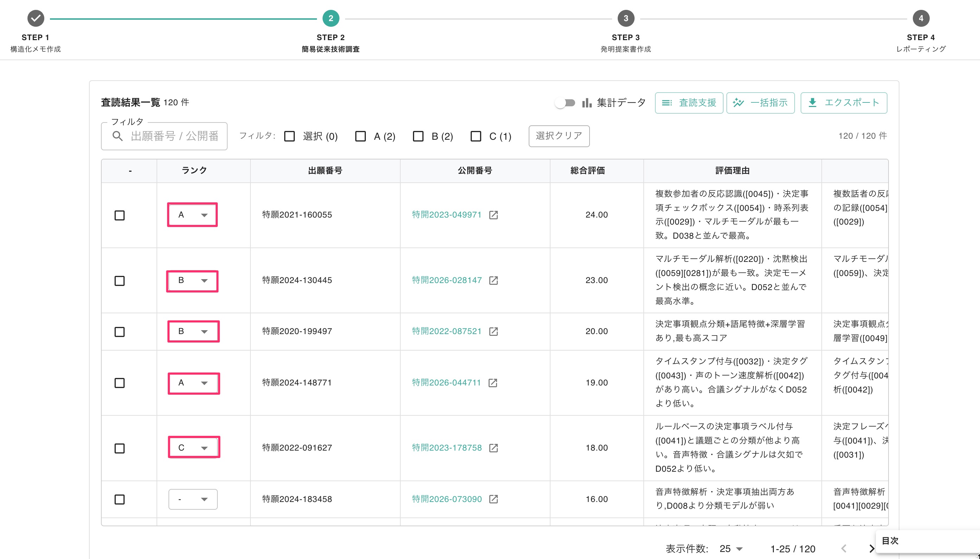This screenshot has width=980, height=559.
Task: Open the 表示件数 25 page size dropdown
Action: click(x=731, y=549)
